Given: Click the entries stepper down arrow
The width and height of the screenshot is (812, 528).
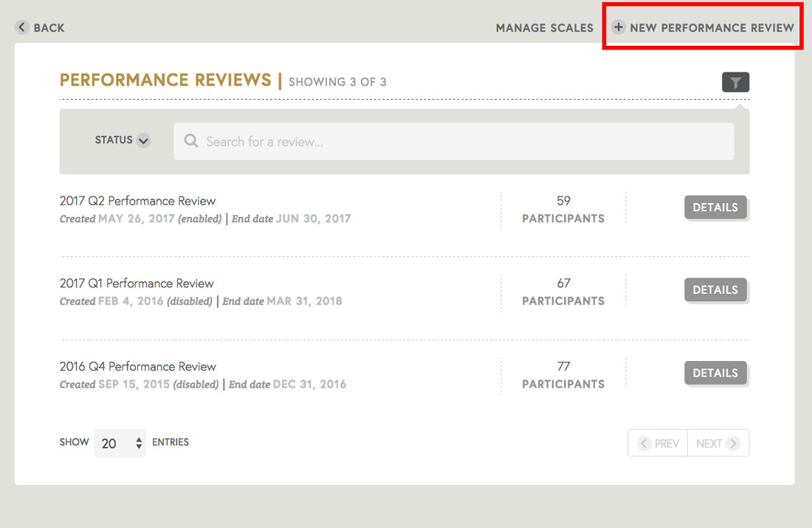Looking at the screenshot, I should [140, 445].
